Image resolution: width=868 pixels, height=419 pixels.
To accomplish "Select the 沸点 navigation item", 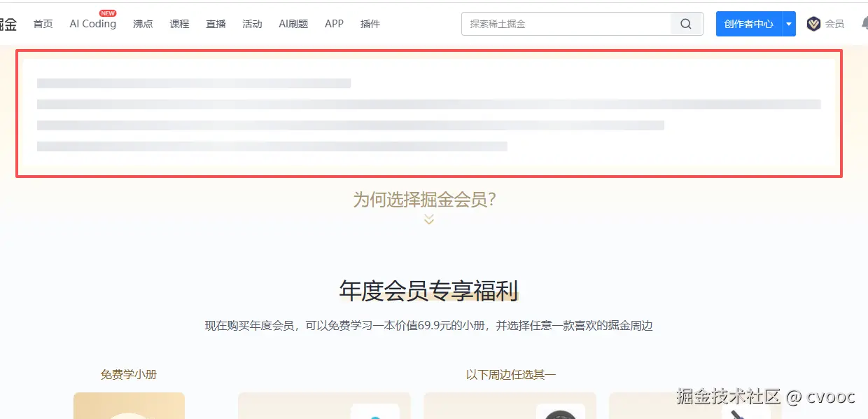I will [143, 23].
